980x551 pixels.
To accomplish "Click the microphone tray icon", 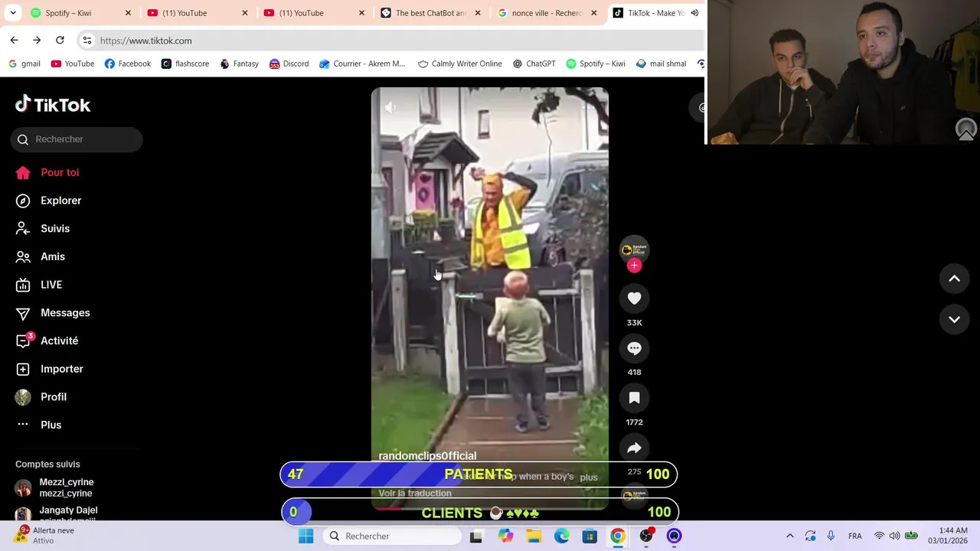I will click(x=831, y=536).
